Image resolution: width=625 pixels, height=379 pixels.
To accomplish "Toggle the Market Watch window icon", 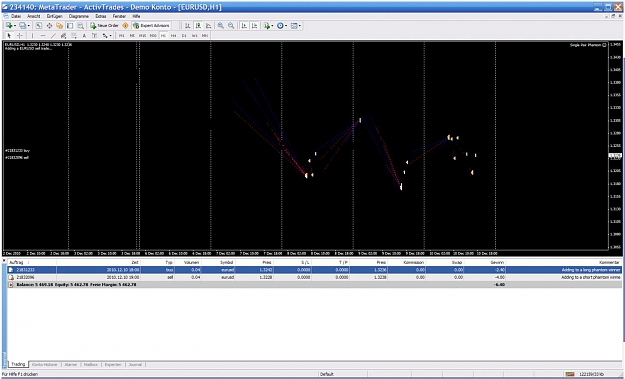I will pos(39,26).
